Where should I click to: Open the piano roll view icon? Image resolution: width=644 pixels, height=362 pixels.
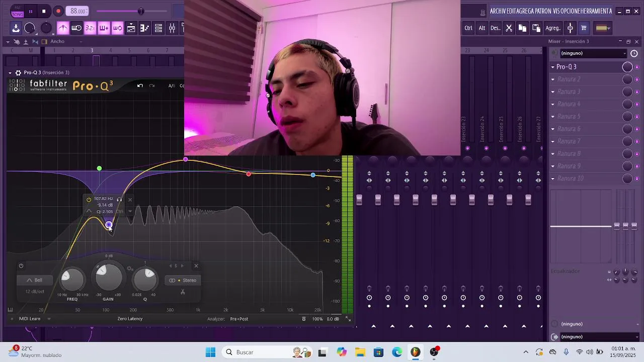144,28
